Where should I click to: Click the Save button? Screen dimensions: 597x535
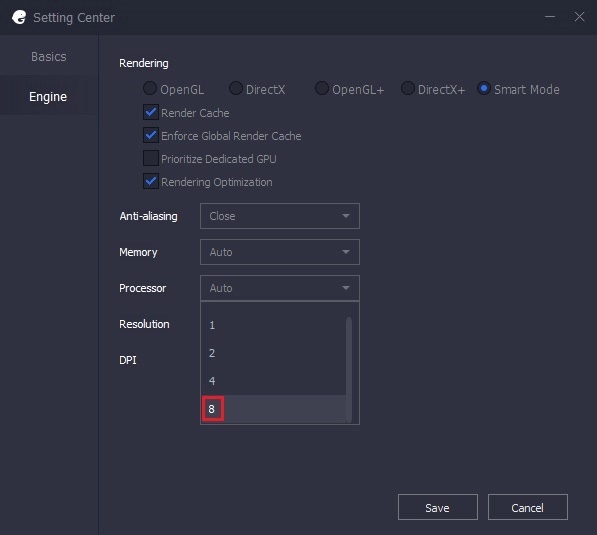(x=437, y=507)
